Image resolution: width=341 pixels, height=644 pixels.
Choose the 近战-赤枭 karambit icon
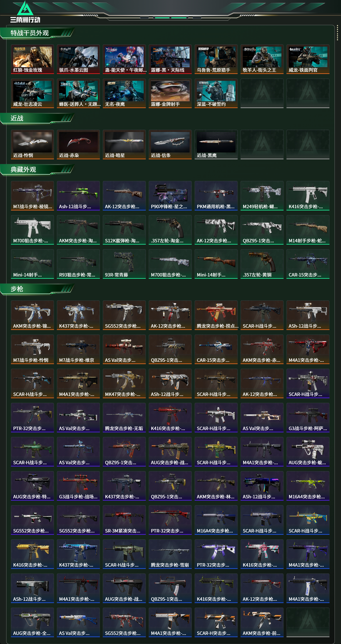click(78, 145)
